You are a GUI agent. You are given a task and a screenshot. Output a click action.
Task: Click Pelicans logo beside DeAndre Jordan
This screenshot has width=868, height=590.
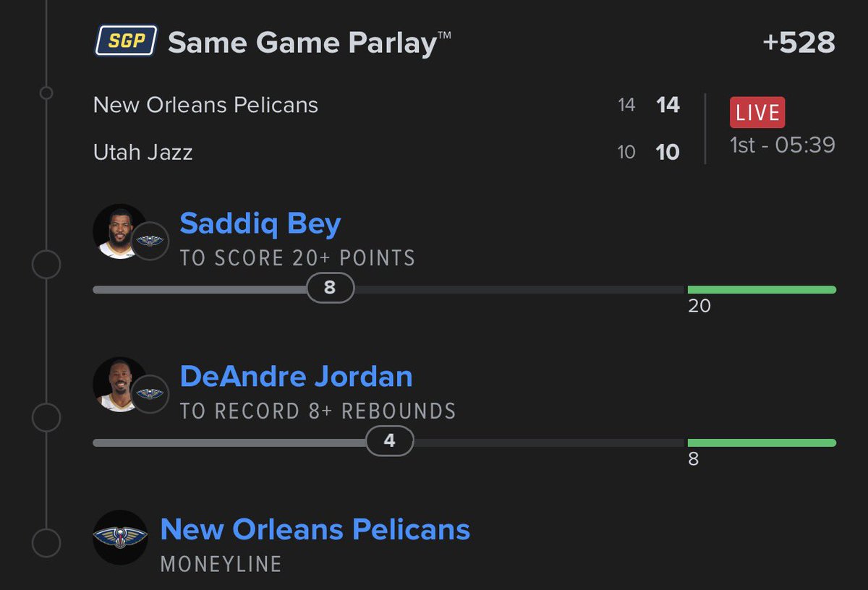click(150, 394)
